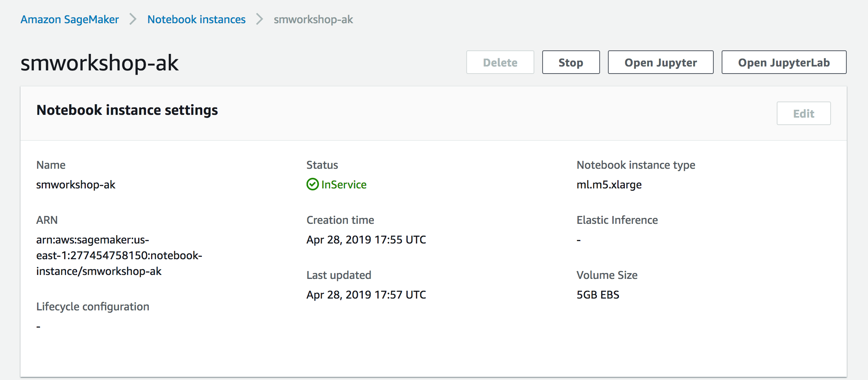Click the Name field label
The width and height of the screenshot is (868, 380).
(51, 165)
